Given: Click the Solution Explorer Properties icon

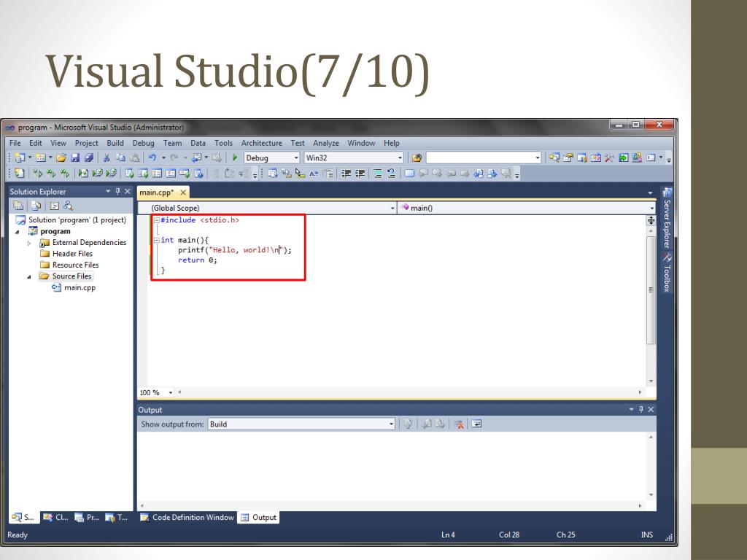Looking at the screenshot, I should coord(18,206).
